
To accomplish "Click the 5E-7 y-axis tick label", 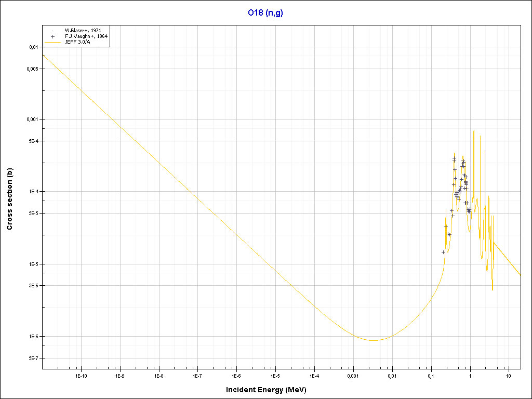I will point(33,358).
